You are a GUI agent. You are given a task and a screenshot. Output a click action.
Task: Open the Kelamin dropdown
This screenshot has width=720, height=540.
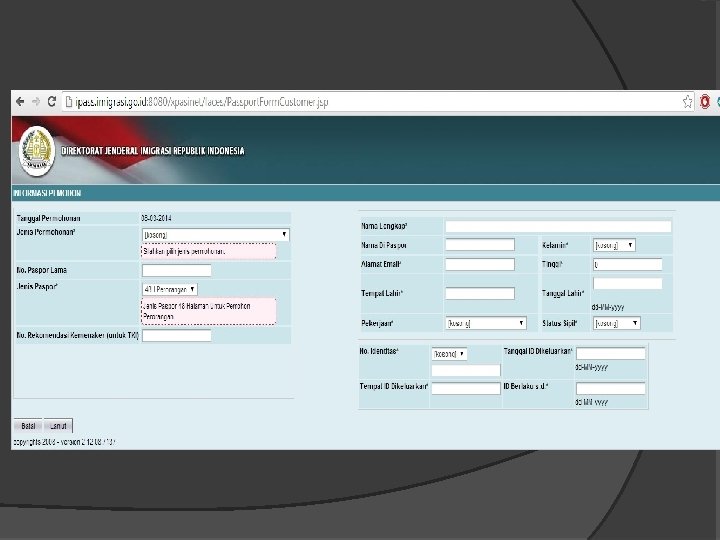[614, 245]
